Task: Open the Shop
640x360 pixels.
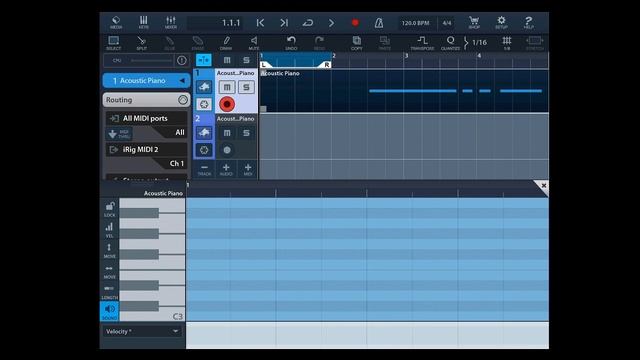Action: [x=474, y=22]
